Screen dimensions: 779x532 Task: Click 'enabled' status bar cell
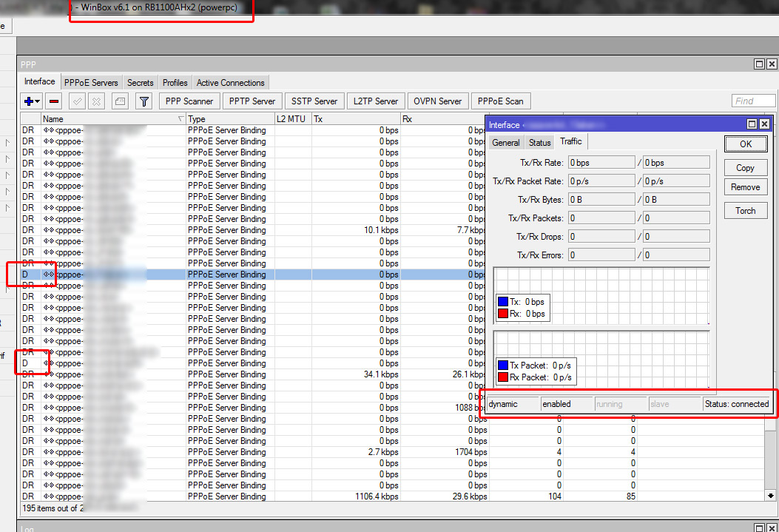point(567,404)
